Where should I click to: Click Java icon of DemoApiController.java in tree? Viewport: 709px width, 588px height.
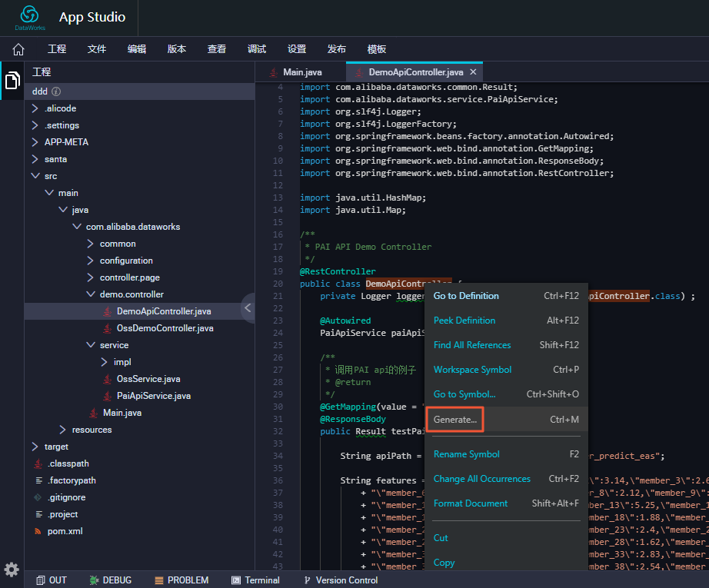[x=107, y=311]
